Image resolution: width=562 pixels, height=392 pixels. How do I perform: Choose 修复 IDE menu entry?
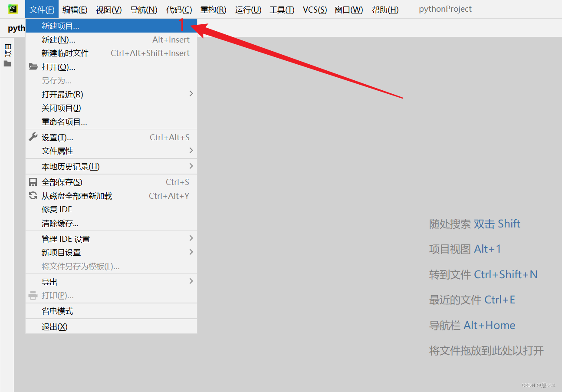[111, 209]
